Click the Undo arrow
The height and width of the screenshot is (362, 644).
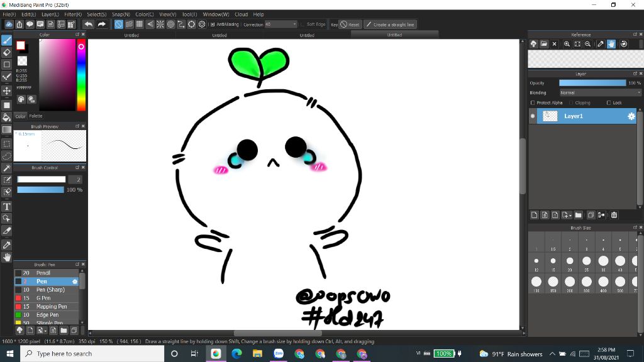click(x=88, y=25)
